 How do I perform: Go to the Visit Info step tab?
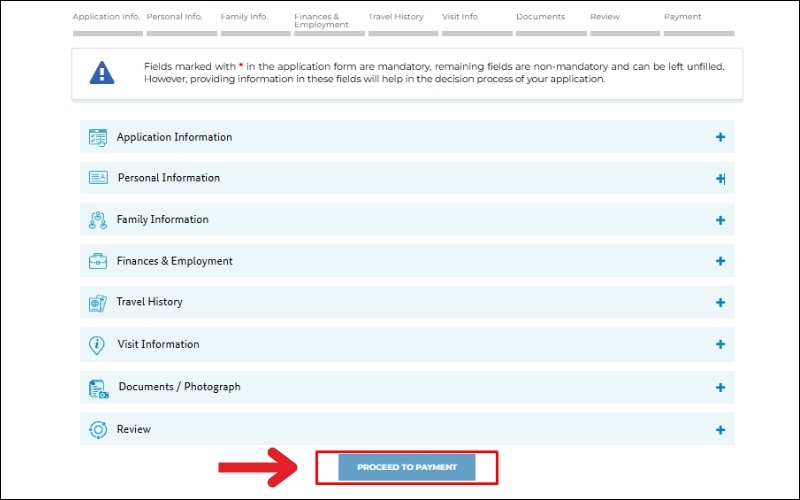(x=461, y=17)
